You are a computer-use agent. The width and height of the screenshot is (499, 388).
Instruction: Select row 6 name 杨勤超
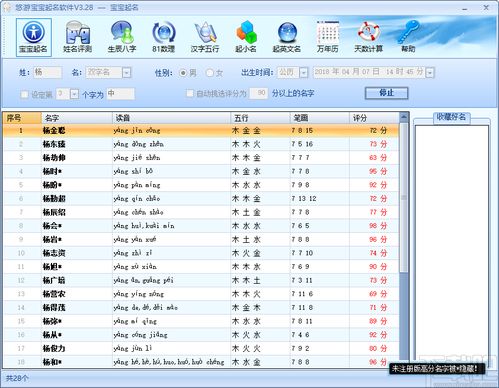tap(54, 199)
